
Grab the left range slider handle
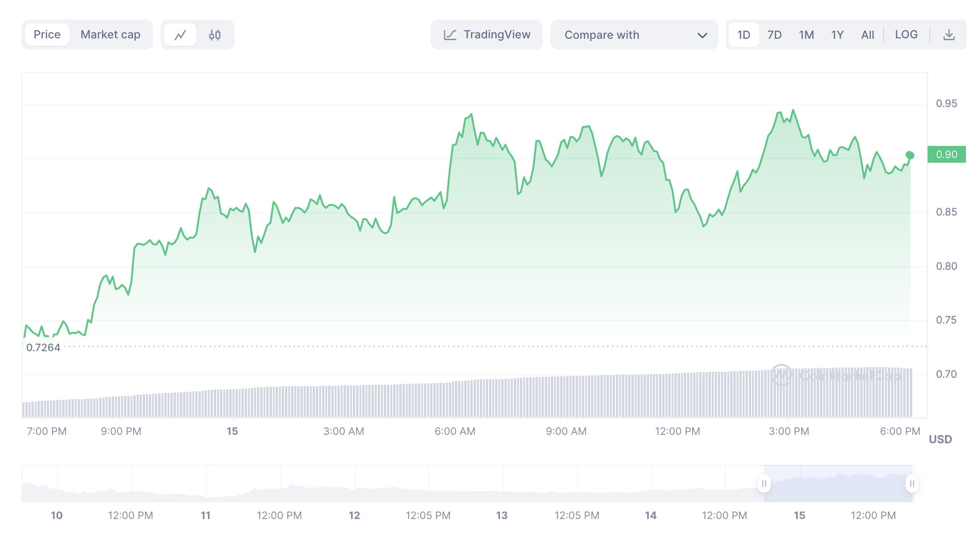[x=764, y=483]
